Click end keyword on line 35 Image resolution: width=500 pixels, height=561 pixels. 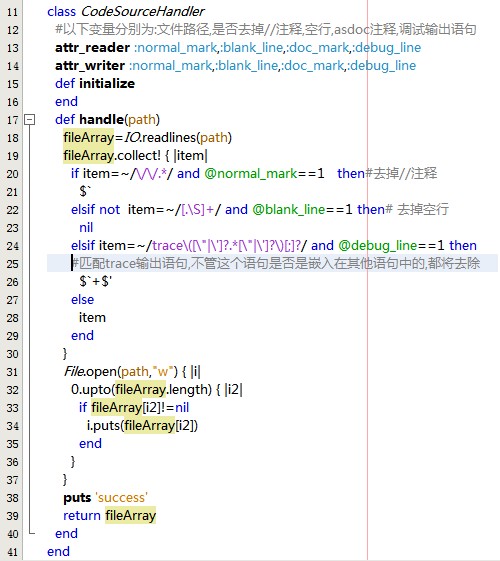[x=90, y=444]
